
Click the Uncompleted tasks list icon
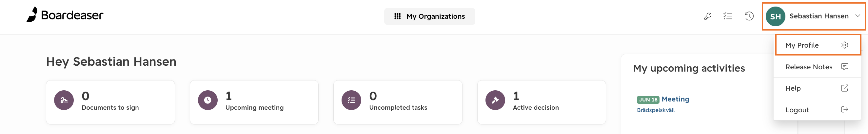point(351,100)
